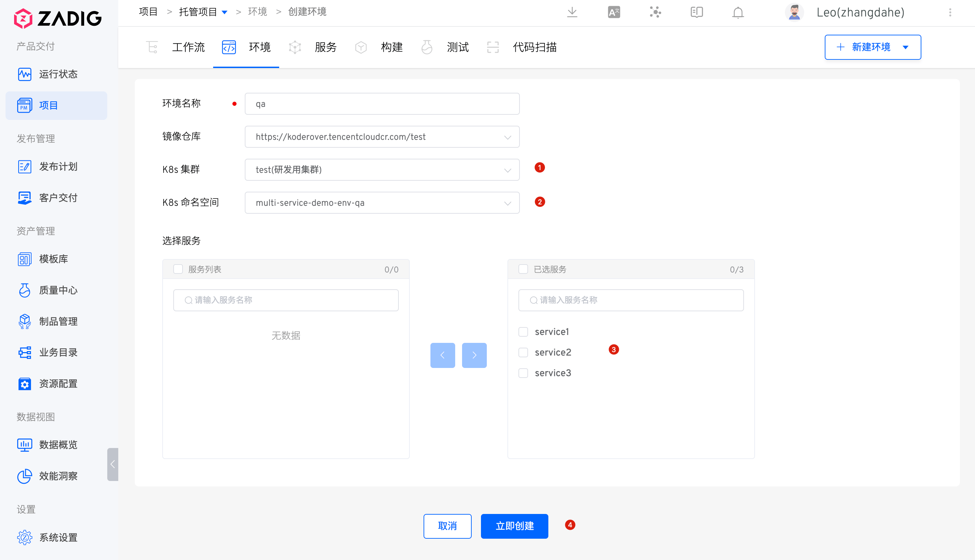Open 客户交付 from the sidebar
This screenshot has width=975, height=560.
tap(57, 198)
